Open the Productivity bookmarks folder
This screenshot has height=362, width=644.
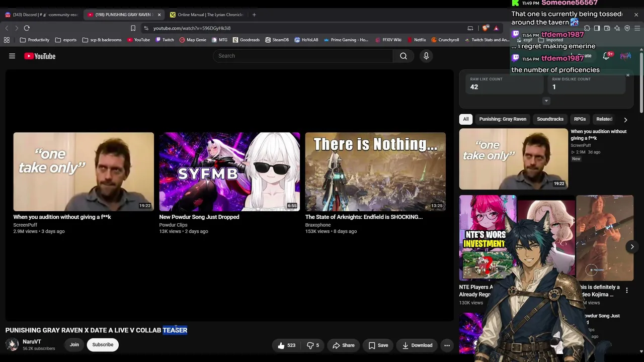(35, 40)
